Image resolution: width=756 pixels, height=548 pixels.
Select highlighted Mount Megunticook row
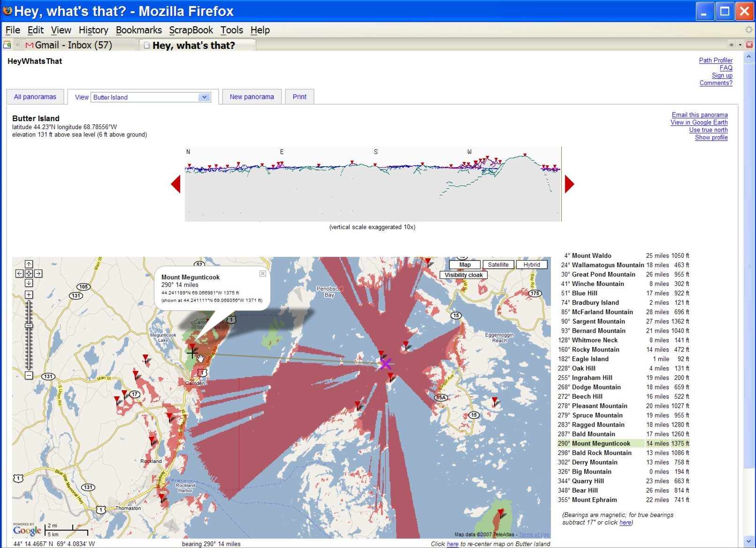click(623, 443)
